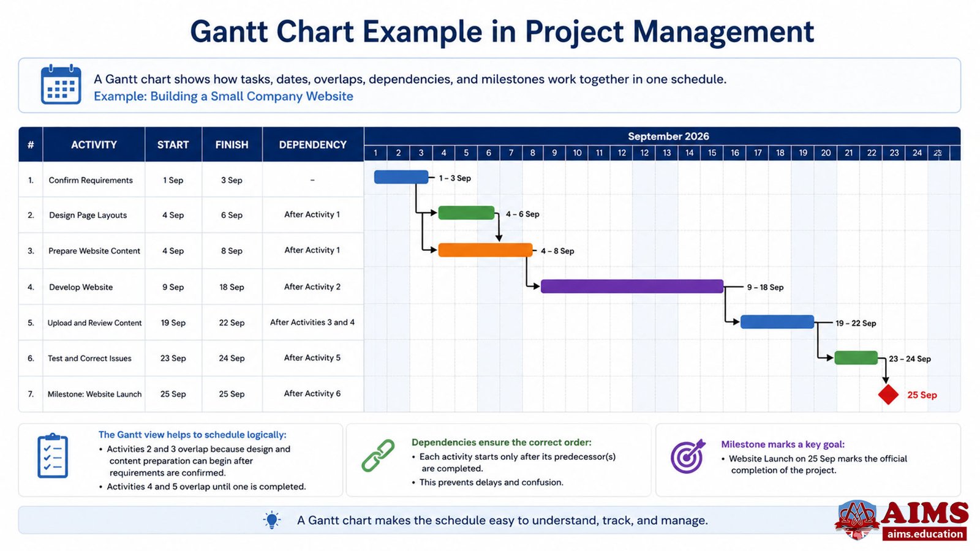
Task: Select 'The Gantt view helps to schedule logically:' heading
Action: point(192,435)
